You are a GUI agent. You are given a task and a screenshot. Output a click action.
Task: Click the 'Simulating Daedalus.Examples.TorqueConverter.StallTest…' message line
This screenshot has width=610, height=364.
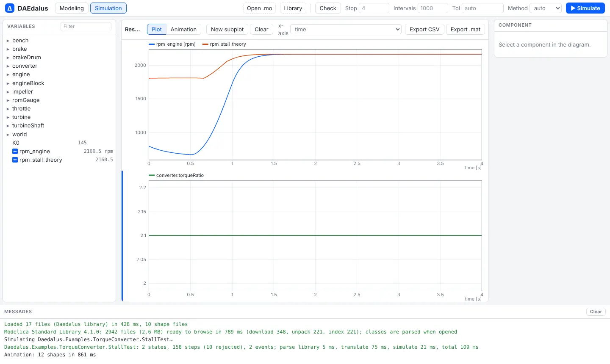[89, 339]
